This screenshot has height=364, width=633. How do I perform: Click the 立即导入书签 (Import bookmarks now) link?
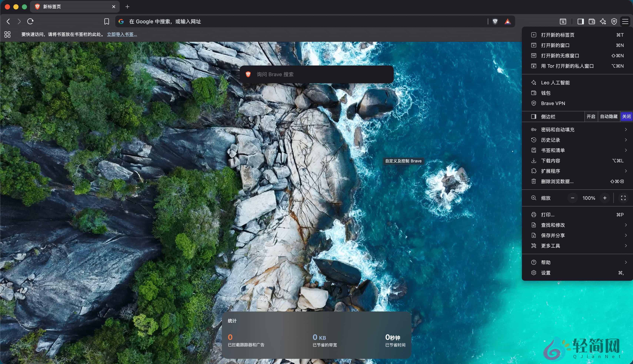pyautogui.click(x=122, y=35)
